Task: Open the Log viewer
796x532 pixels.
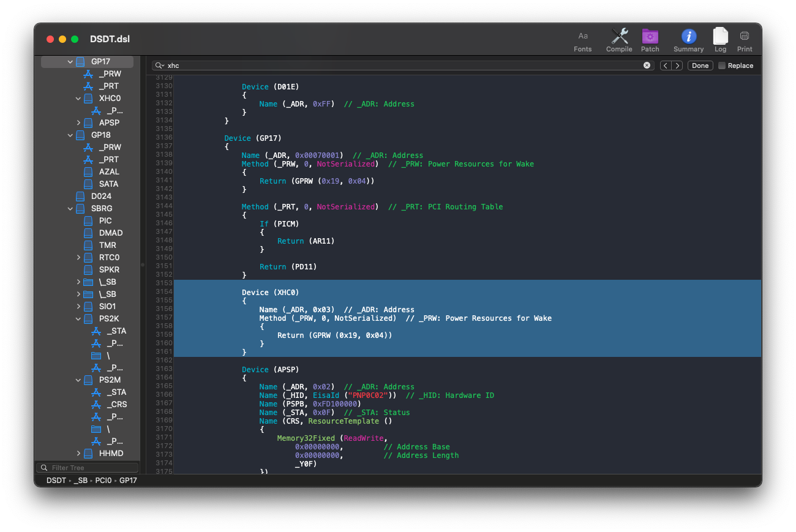Action: point(720,40)
